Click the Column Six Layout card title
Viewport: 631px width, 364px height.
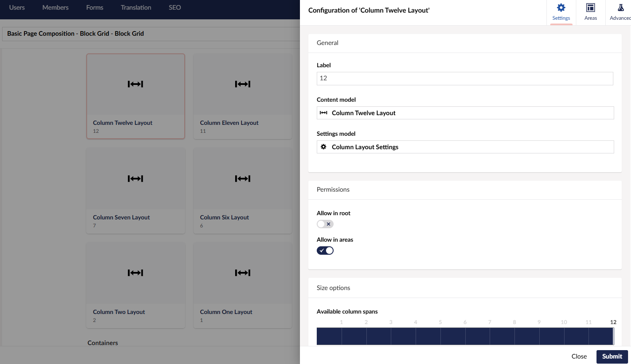pyautogui.click(x=224, y=217)
